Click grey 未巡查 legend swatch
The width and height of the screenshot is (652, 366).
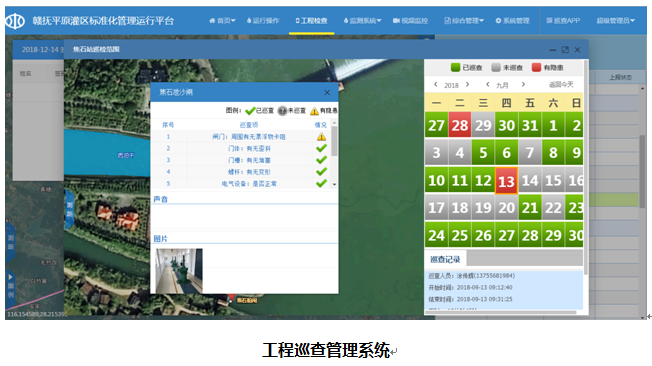pos(496,67)
